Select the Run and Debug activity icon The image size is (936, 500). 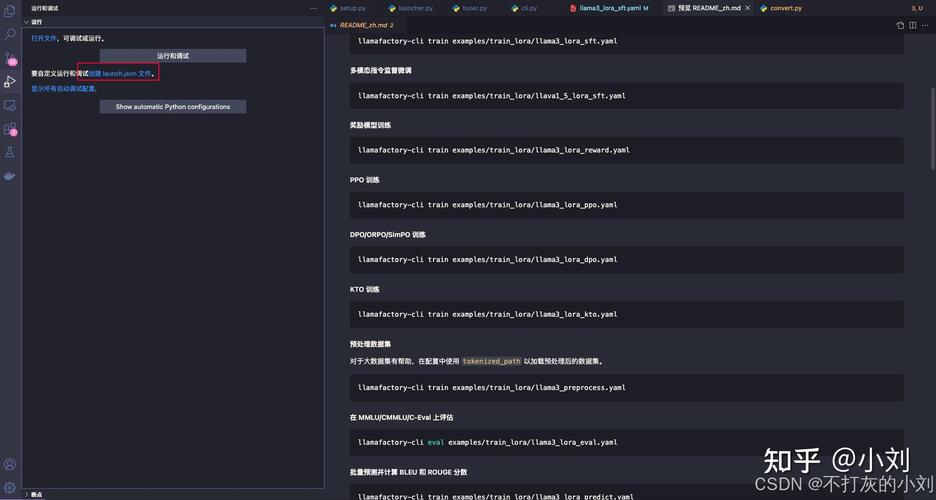point(10,82)
